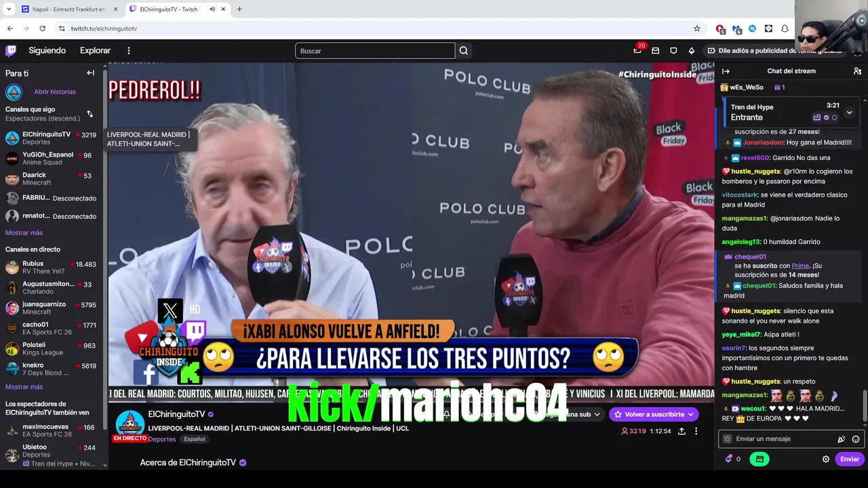868x488 pixels.
Task: Open YuGiOh_Espanol channel in sidebar
Action: [51, 159]
